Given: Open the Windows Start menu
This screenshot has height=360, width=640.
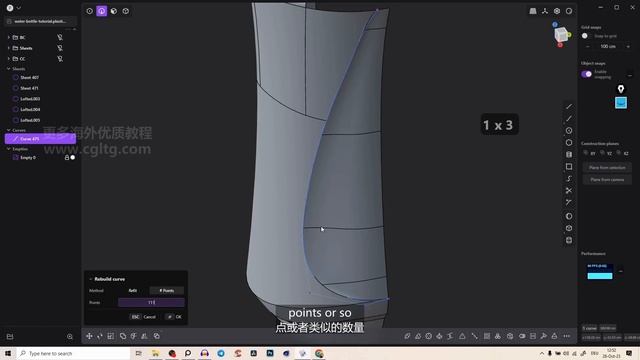Looking at the screenshot, I should coord(8,353).
